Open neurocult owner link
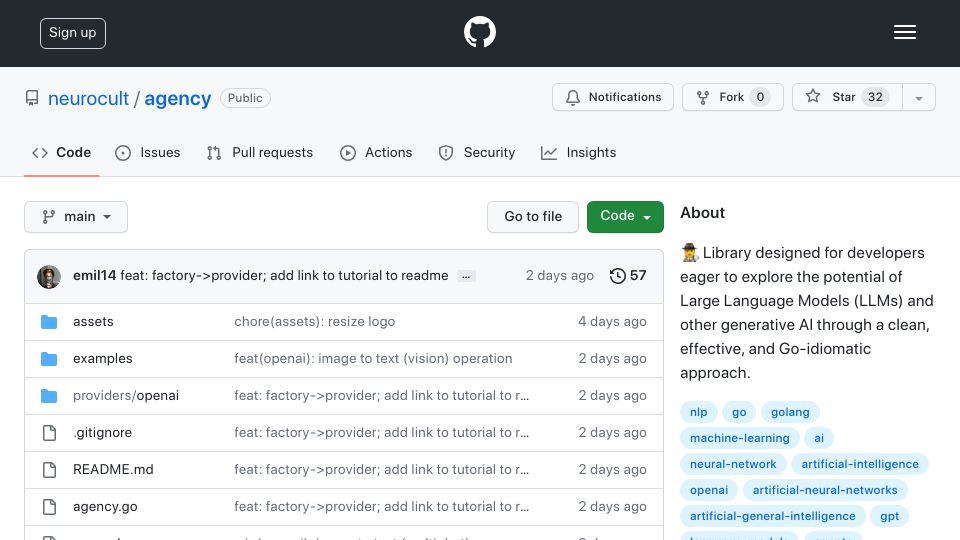This screenshot has height=540, width=960. click(x=88, y=99)
